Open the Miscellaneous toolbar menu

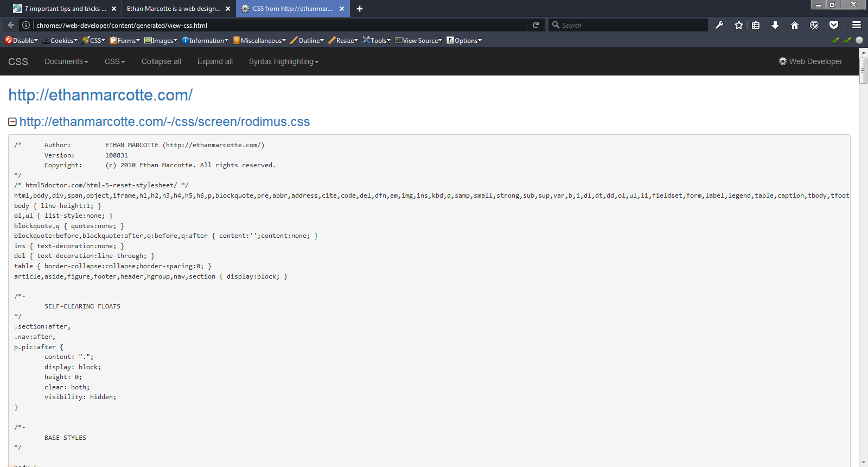click(x=259, y=41)
